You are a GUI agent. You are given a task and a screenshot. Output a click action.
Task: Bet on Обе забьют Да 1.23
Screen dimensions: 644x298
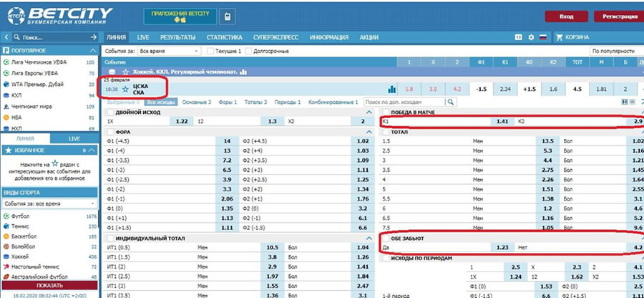(x=502, y=248)
